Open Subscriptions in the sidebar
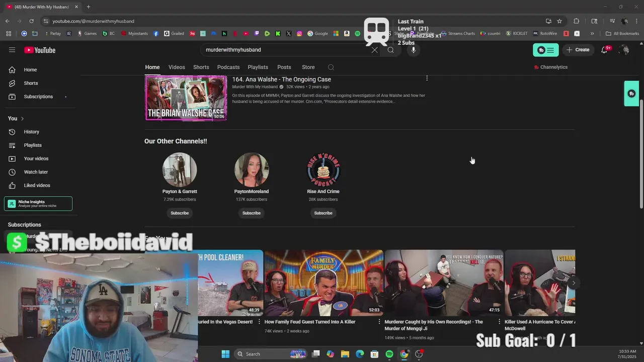The width and height of the screenshot is (644, 362). pyautogui.click(x=39, y=97)
